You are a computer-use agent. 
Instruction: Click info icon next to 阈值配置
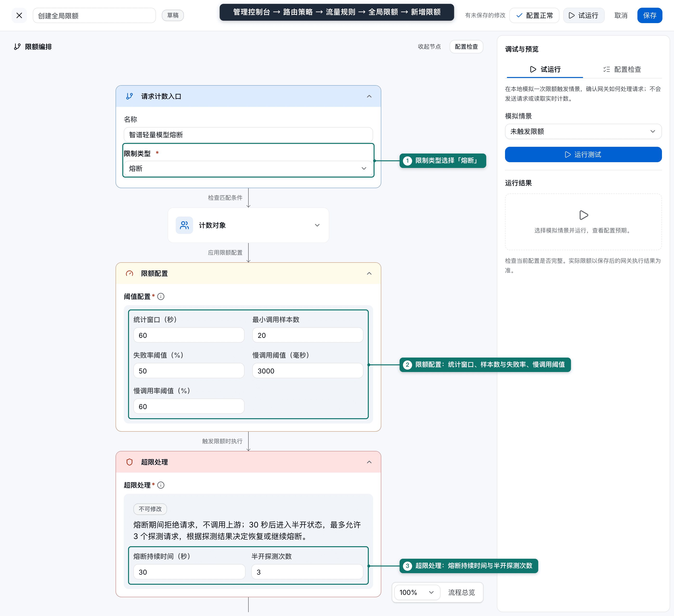[x=161, y=296]
